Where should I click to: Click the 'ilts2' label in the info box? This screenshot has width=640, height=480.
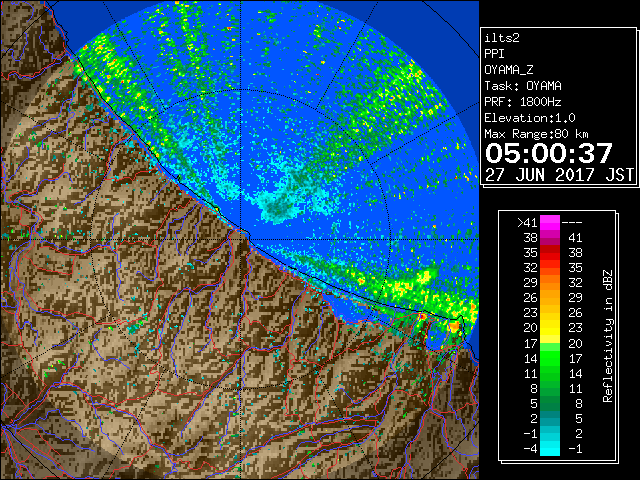tap(502, 38)
